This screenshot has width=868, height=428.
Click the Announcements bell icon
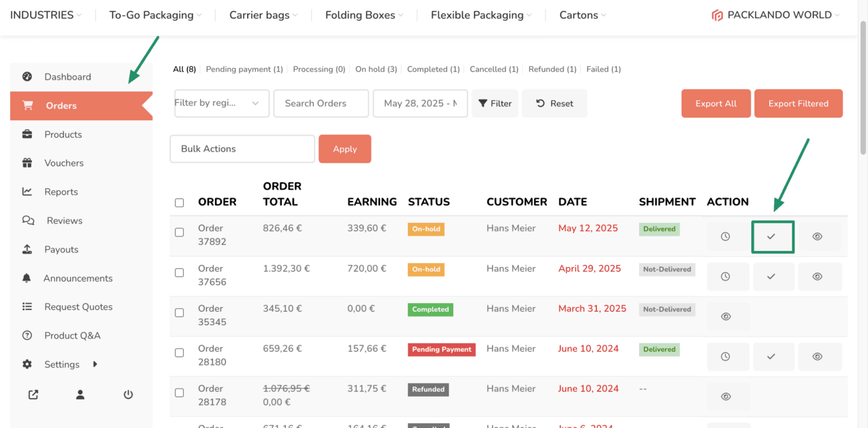pos(27,278)
